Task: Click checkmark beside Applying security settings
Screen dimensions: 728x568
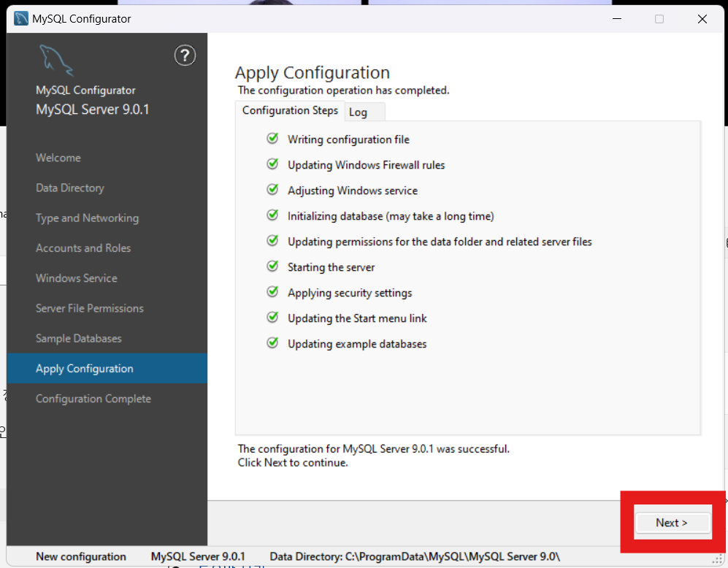Action: click(272, 291)
